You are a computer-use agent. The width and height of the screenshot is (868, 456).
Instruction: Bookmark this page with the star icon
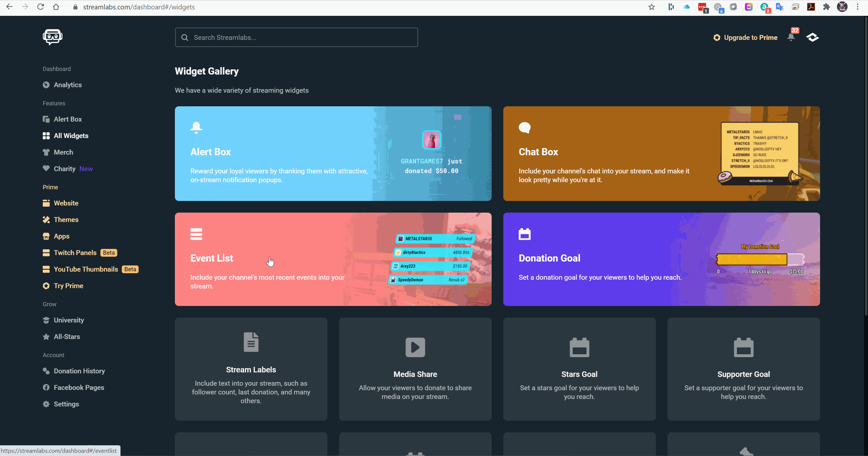[651, 7]
